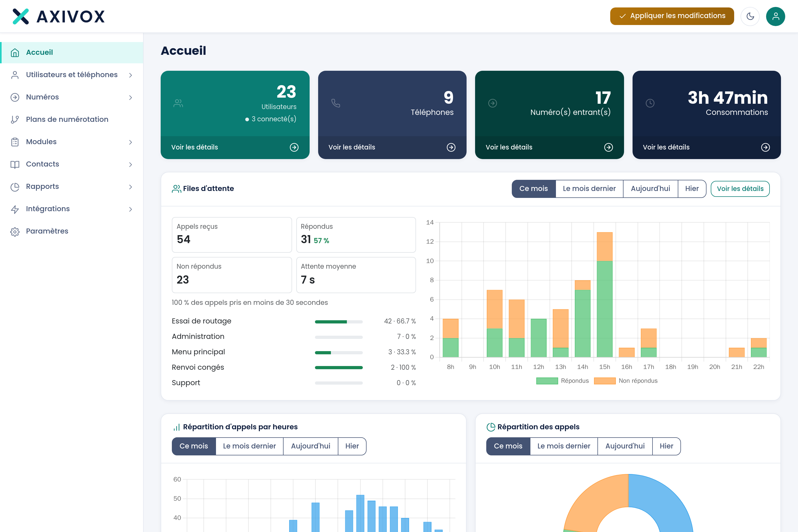This screenshot has width=798, height=532.
Task: Click the Utilisateurs et téléphones person icon
Action: 15,75
